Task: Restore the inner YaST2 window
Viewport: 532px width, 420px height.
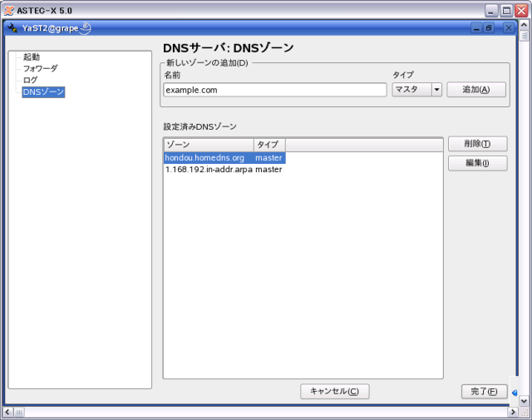Action: (492, 28)
